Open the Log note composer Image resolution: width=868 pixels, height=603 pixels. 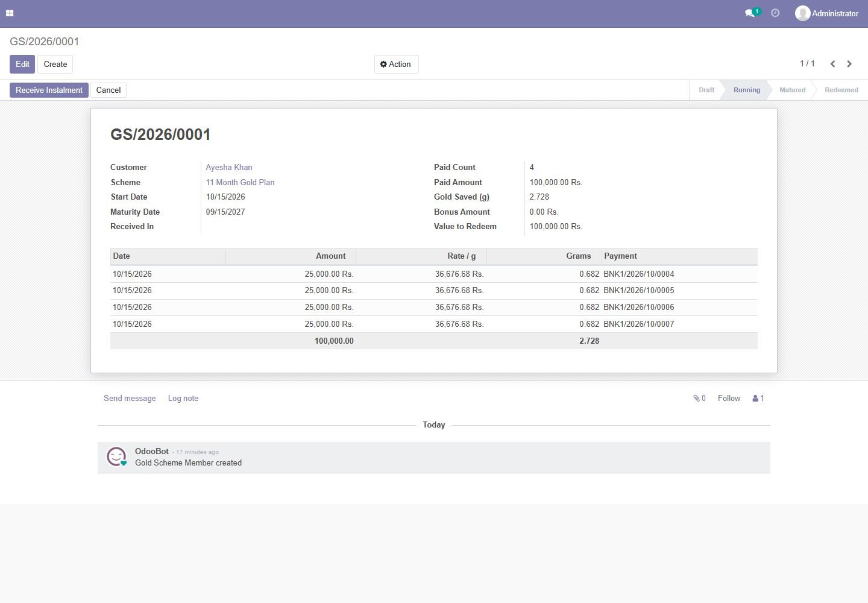[183, 399]
